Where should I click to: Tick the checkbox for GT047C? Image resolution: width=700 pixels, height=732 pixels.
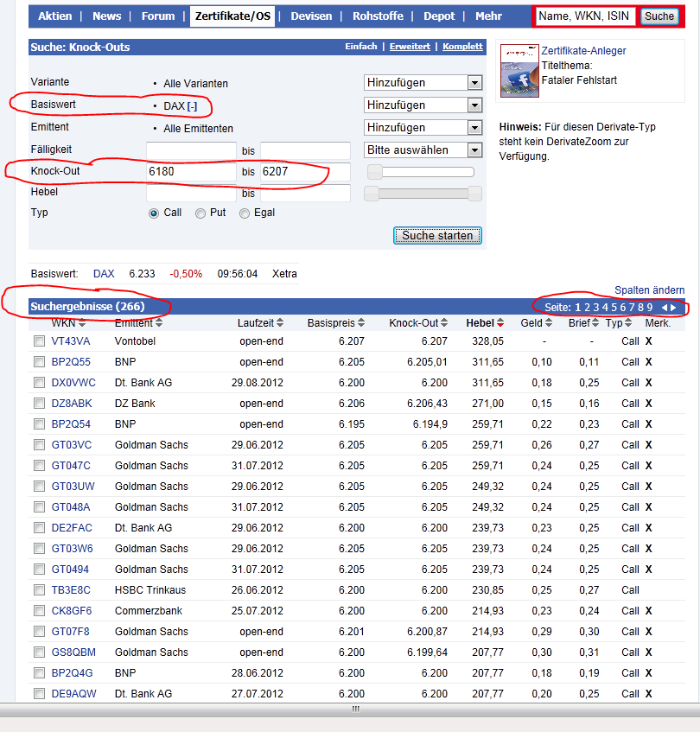[x=39, y=466]
